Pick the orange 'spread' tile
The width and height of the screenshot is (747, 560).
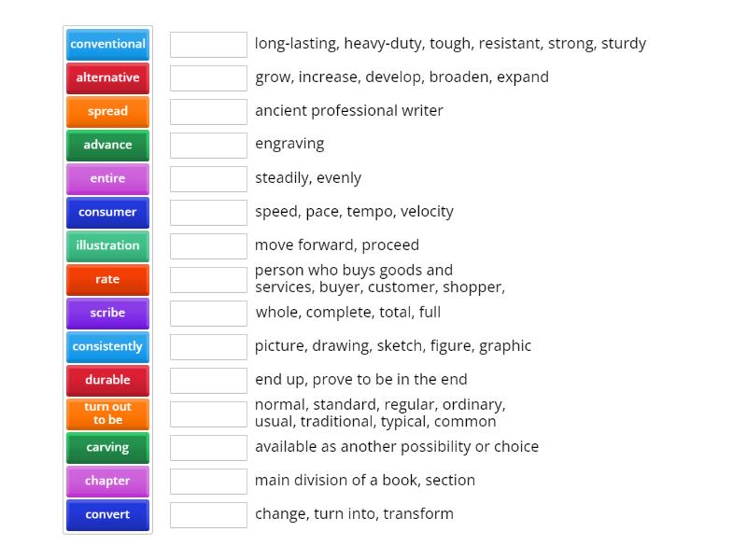coord(107,111)
